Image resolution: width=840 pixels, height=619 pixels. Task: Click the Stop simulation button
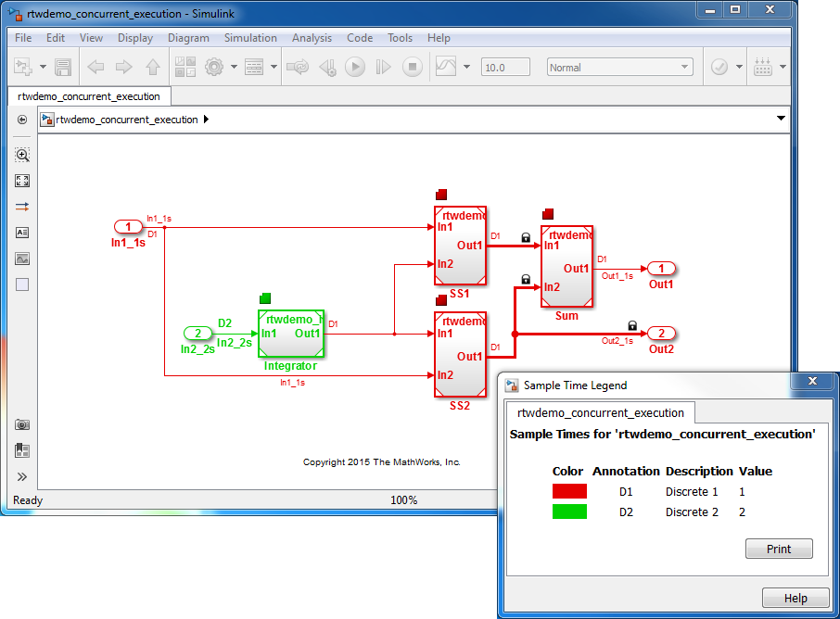point(413,67)
